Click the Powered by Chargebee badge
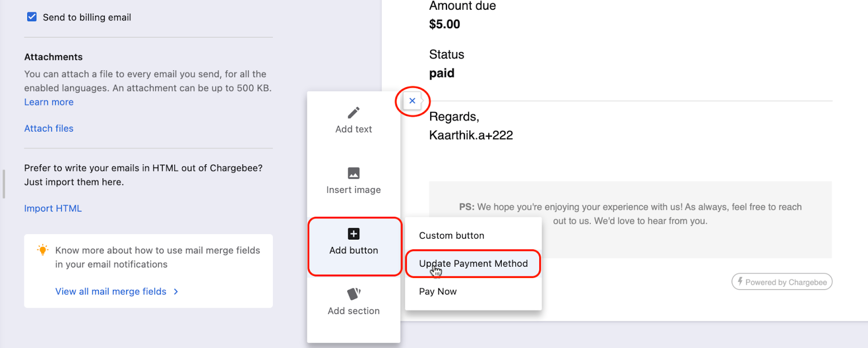 (x=782, y=282)
